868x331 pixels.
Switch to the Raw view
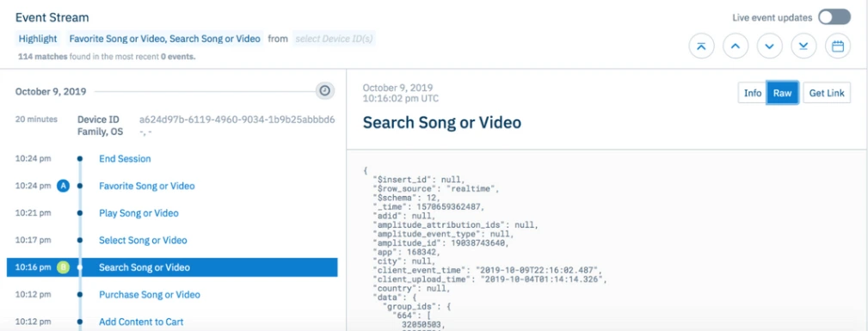click(782, 93)
